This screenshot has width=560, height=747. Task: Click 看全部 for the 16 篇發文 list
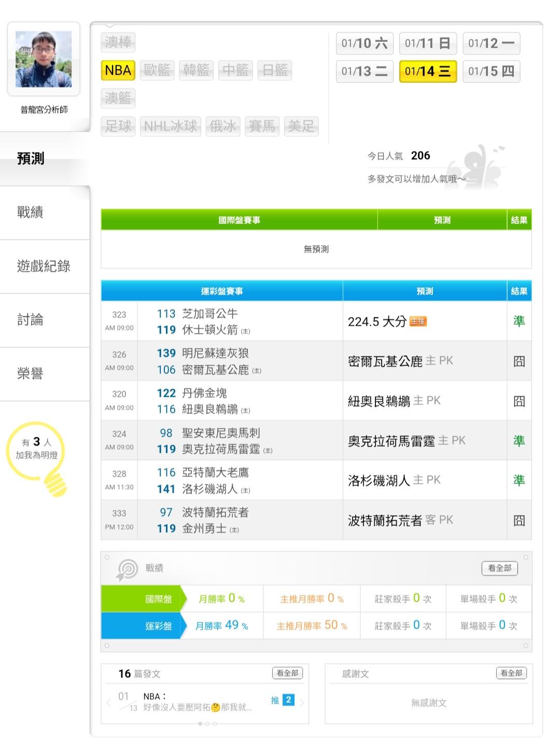pyautogui.click(x=287, y=673)
